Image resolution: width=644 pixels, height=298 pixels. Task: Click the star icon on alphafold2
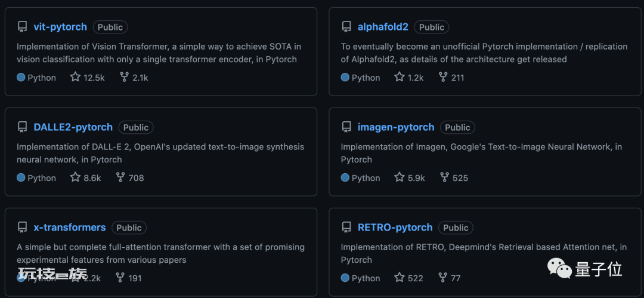399,77
